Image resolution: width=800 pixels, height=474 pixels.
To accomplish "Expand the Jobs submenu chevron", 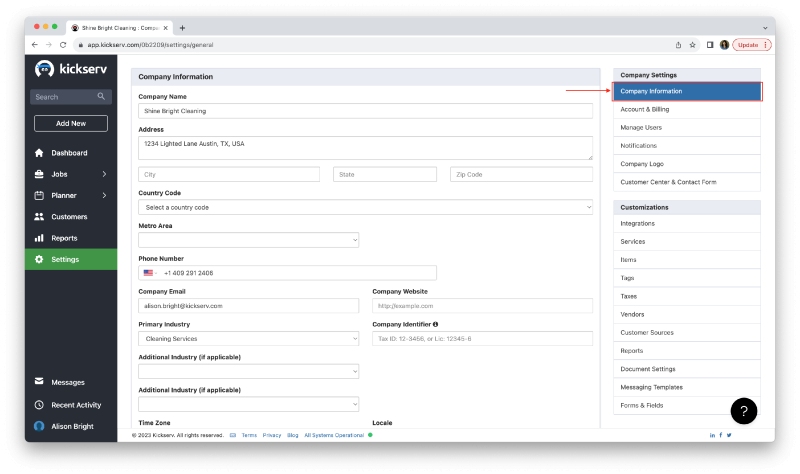I will click(104, 174).
